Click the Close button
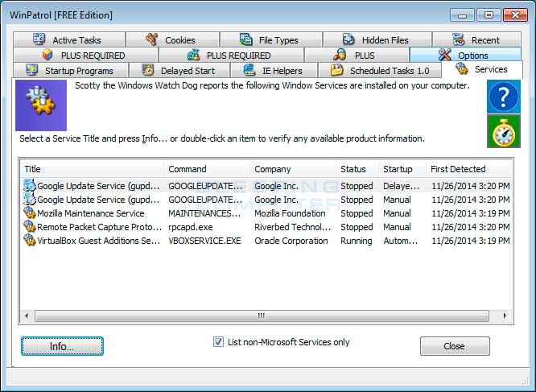This screenshot has width=536, height=392. coord(455,346)
